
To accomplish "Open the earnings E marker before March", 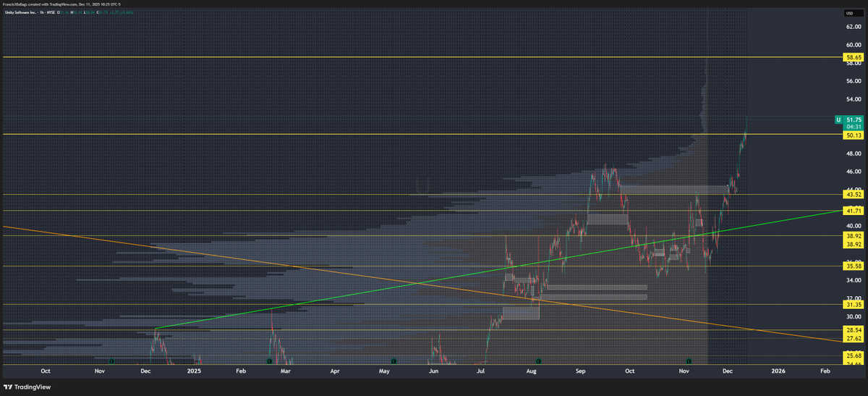I will pyautogui.click(x=269, y=360).
